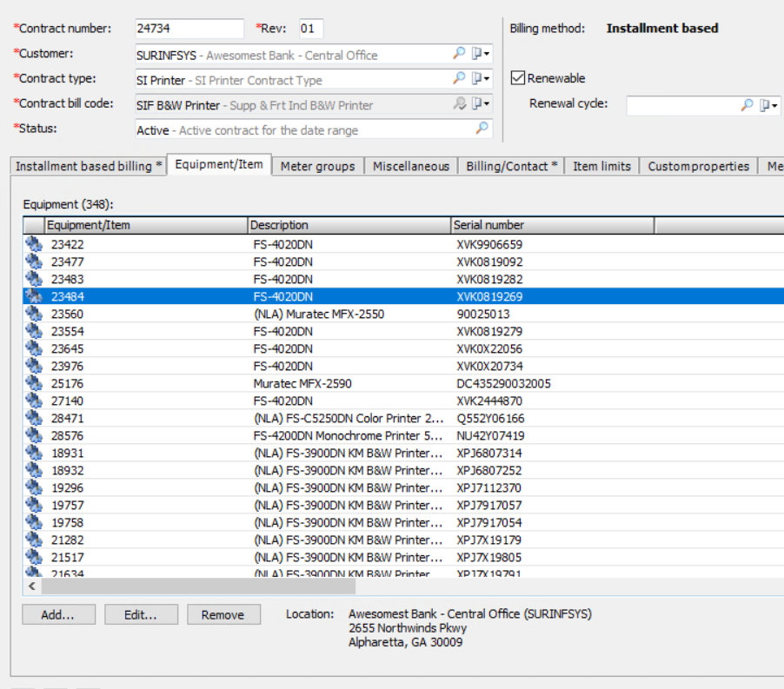This screenshot has width=784, height=689.
Task: Sort by the Serial number column header
Action: tap(552, 225)
